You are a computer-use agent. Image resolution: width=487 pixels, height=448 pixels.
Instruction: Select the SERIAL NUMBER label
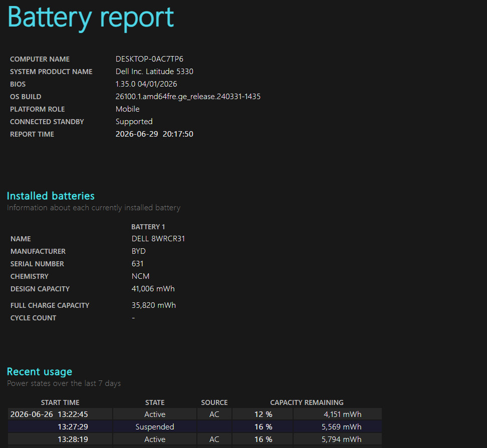(37, 264)
